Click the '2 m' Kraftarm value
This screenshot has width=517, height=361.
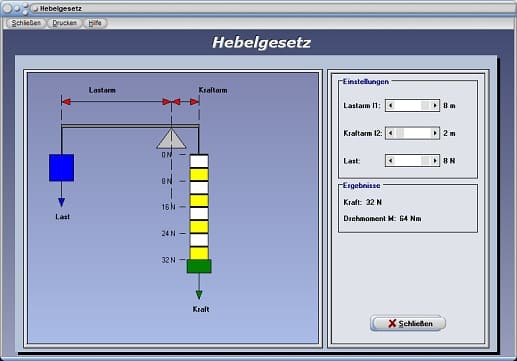pos(449,133)
